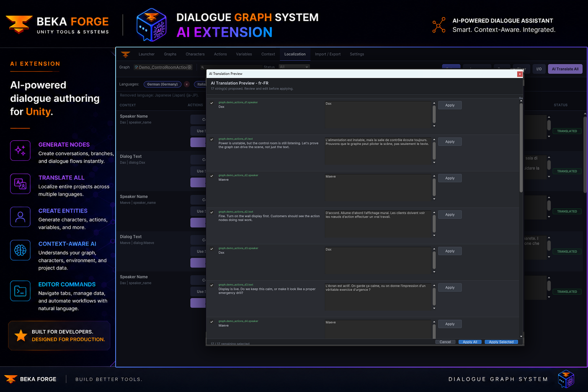Click Apply for the d3.text translation
Image resolution: width=588 pixels, height=392 pixels.
tap(450, 287)
